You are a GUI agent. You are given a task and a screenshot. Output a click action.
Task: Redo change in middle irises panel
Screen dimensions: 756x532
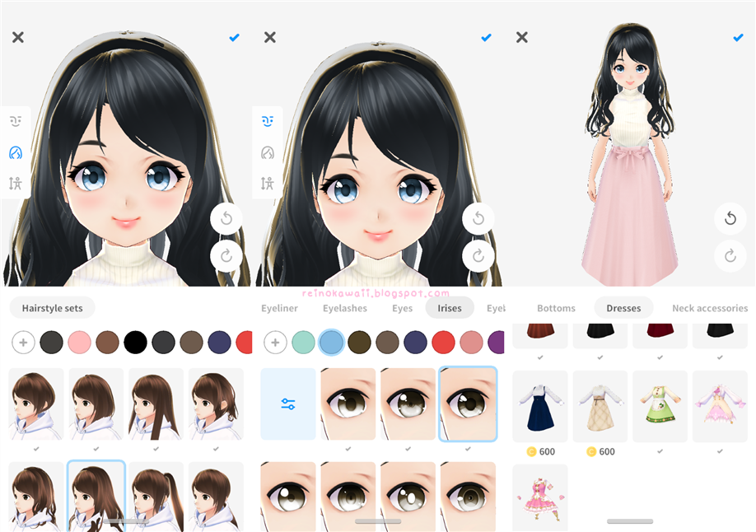pyautogui.click(x=478, y=255)
